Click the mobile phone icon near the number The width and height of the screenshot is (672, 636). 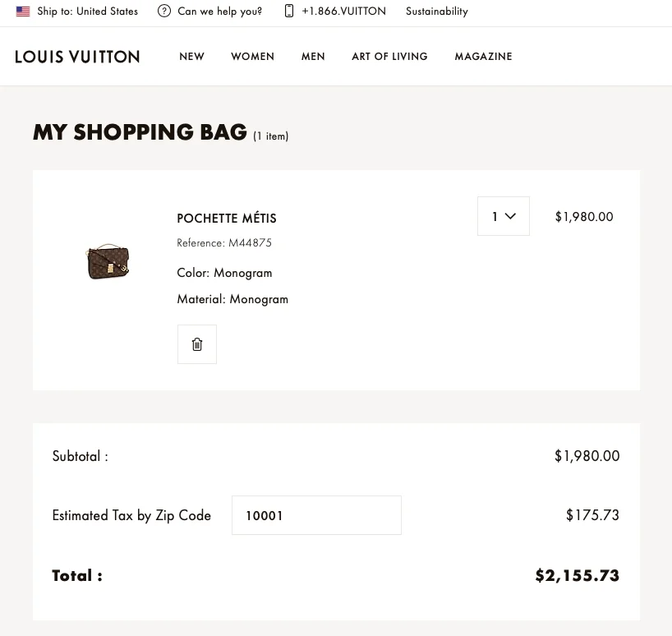pyautogui.click(x=288, y=11)
